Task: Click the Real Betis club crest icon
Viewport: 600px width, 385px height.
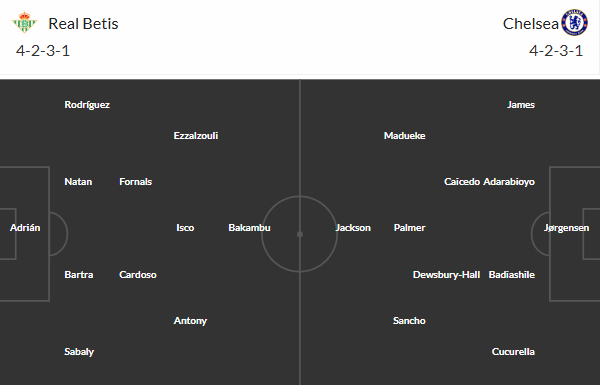Action: pos(24,23)
